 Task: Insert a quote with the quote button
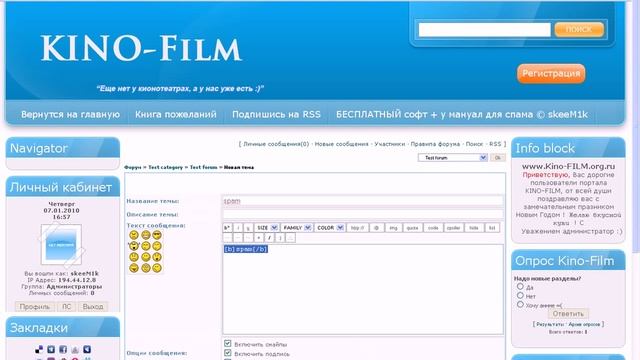point(413,228)
